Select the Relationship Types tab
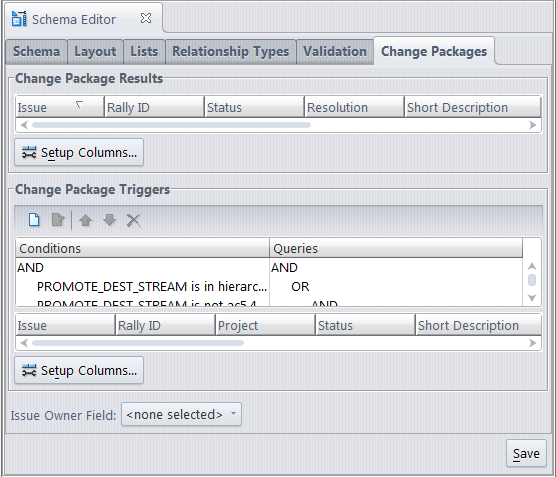 click(x=230, y=52)
